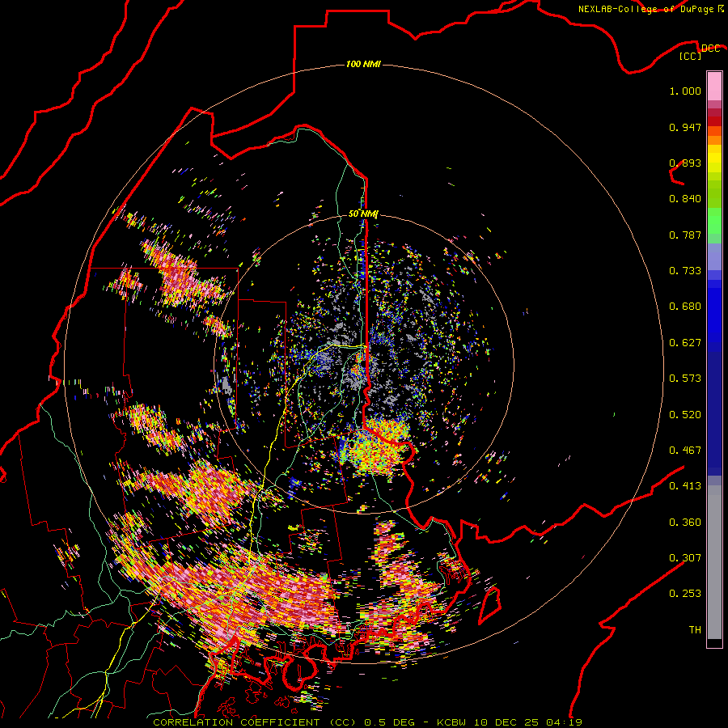Screen dimensions: 728x728
Task: Pick the pink color bar segment beside 1.000
Action: [x=714, y=87]
